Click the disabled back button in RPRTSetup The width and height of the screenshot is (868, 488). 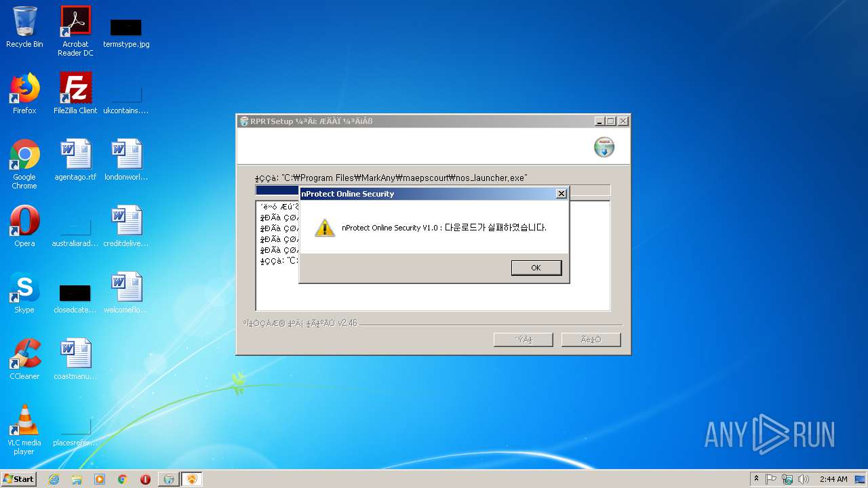point(523,340)
